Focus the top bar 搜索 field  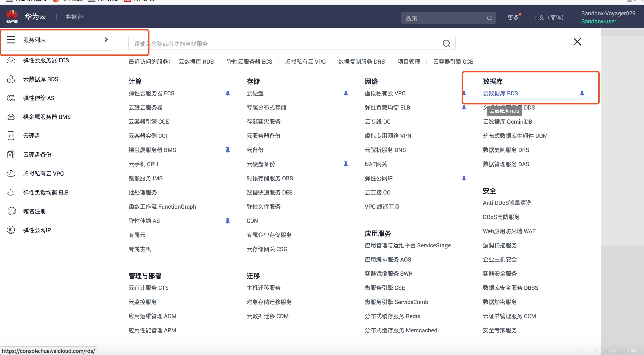(x=448, y=18)
